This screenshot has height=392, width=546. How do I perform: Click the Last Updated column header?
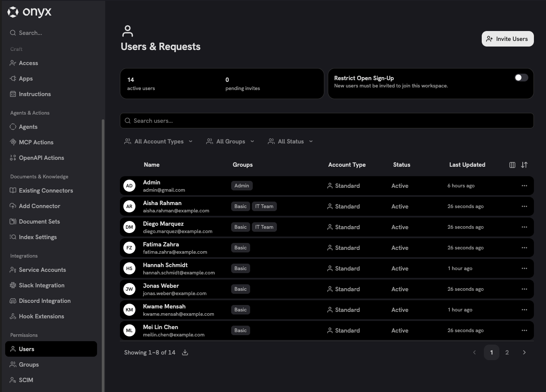pos(467,165)
